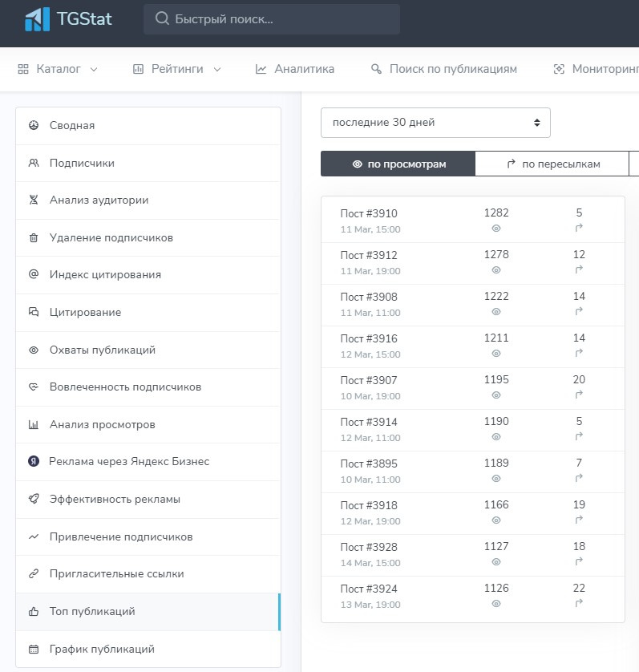Screen dimensions: 639x672
Task: Click the Эффективность рекламы rocket icon
Action: (34, 499)
